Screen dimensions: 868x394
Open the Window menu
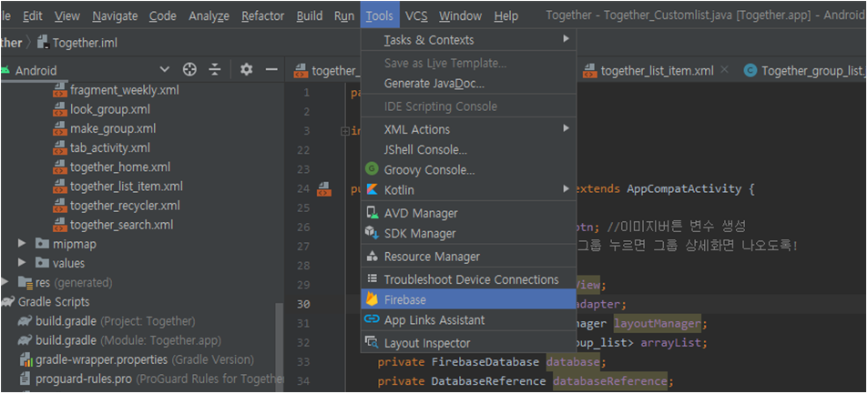click(x=461, y=16)
